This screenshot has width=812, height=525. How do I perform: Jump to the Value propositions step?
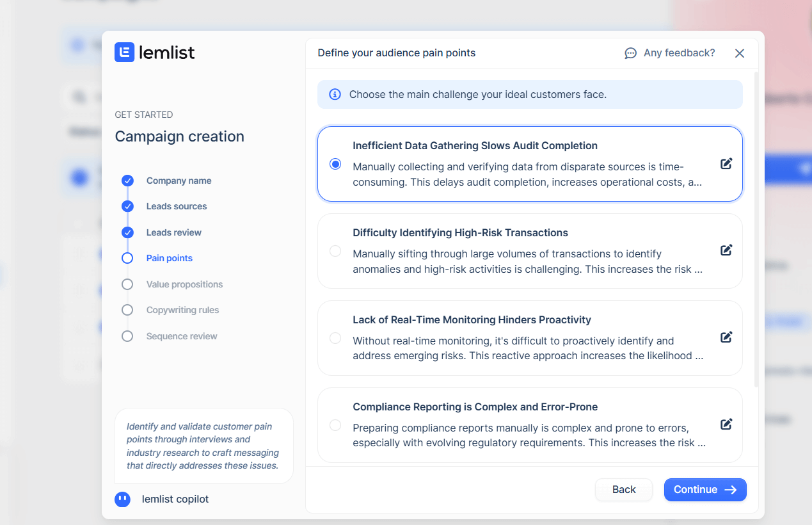click(184, 284)
